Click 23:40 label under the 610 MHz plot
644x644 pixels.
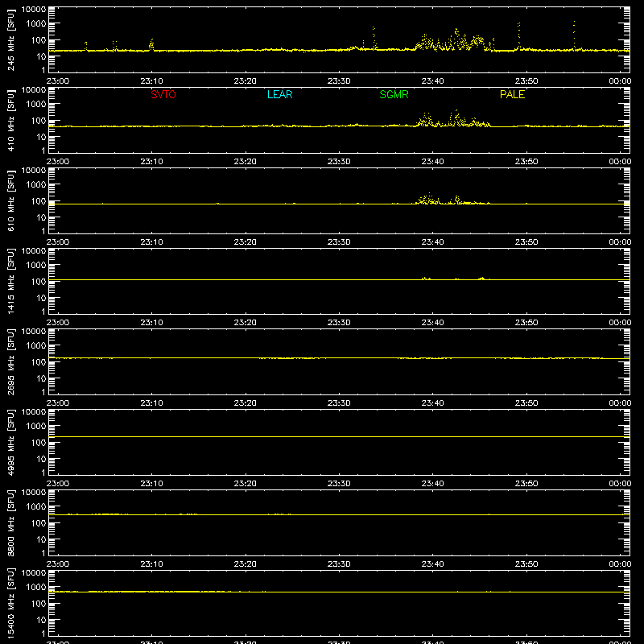(432, 242)
